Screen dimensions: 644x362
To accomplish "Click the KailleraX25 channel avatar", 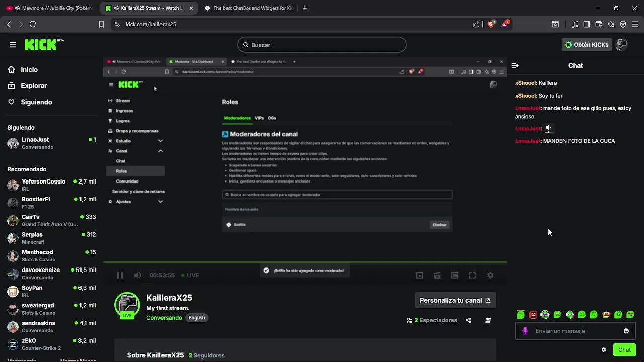I will pyautogui.click(x=127, y=305).
